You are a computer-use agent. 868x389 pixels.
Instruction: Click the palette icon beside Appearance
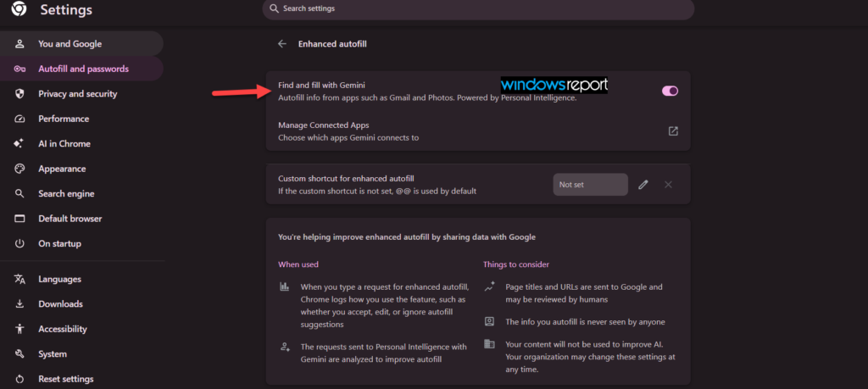click(20, 169)
